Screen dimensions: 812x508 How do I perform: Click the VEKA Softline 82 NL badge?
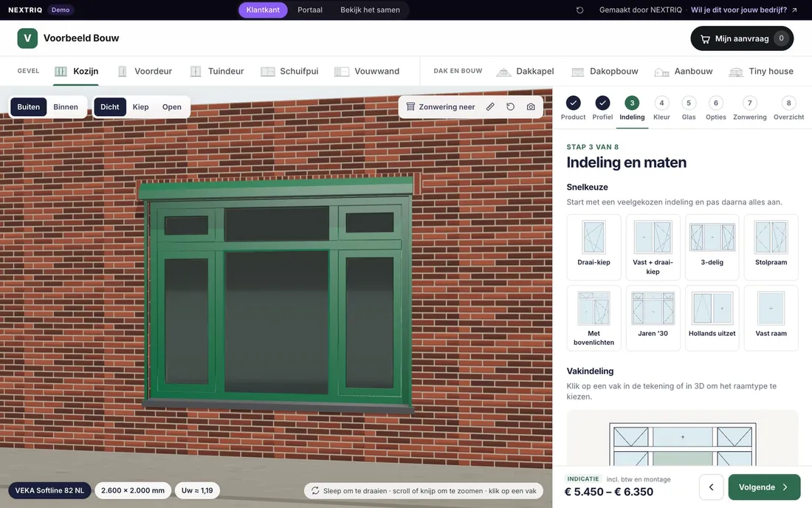(49, 490)
